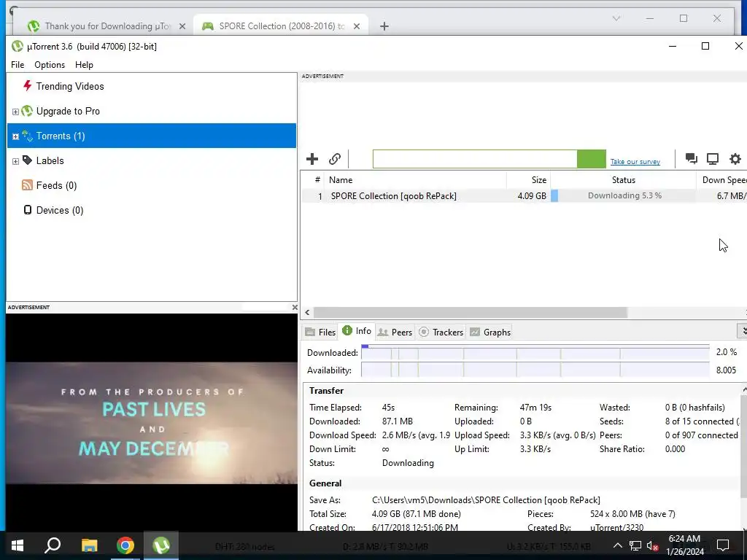Open File Explorer from taskbar
The width and height of the screenshot is (747, 560).
pos(89,545)
